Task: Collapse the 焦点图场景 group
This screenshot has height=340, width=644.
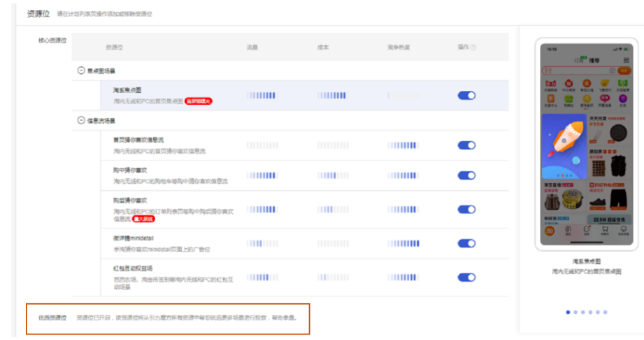Action: (x=81, y=71)
